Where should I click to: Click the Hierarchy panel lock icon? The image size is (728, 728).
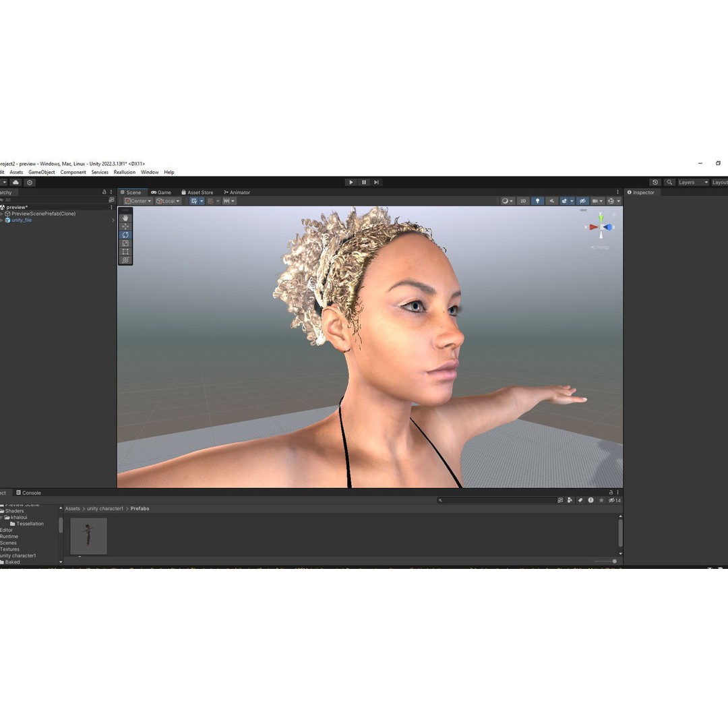click(104, 192)
